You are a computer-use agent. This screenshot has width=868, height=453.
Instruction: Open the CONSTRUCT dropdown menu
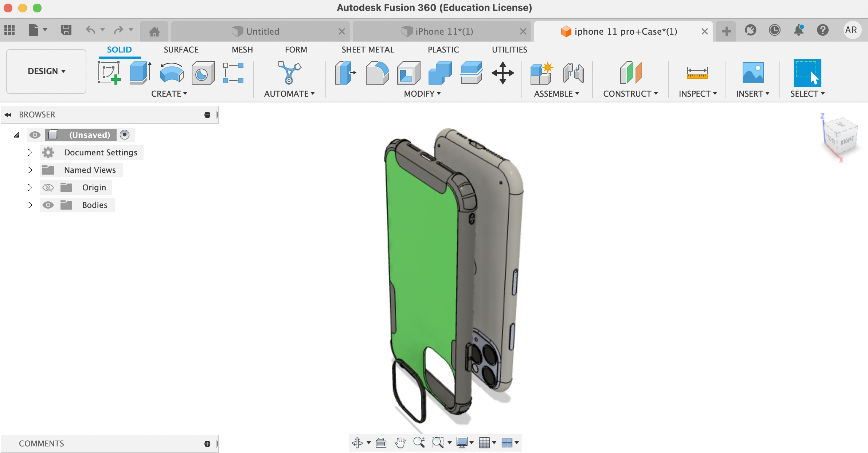tap(630, 94)
